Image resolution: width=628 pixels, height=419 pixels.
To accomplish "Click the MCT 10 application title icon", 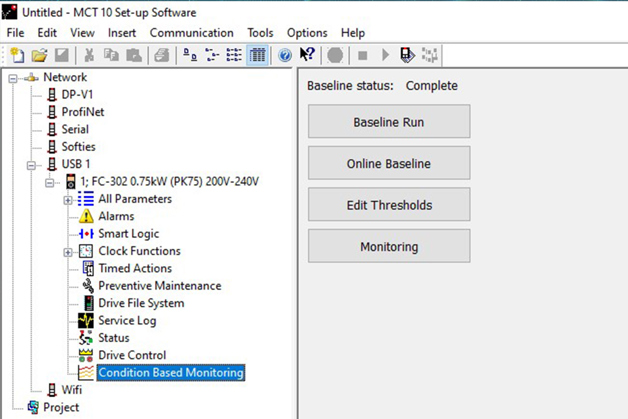I will tap(9, 12).
